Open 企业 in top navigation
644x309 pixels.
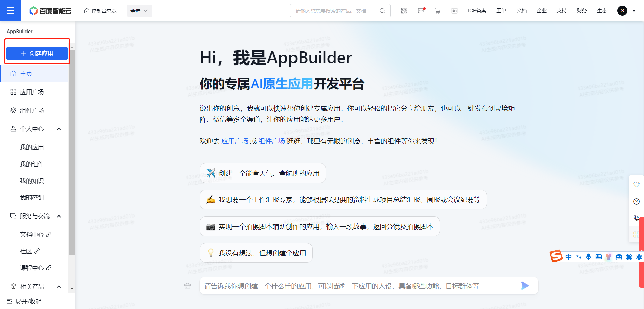542,11
